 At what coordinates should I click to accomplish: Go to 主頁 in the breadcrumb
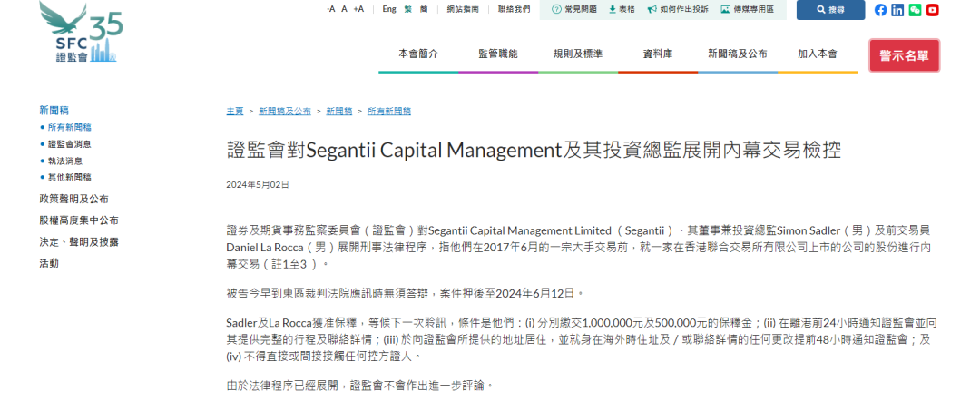pyautogui.click(x=235, y=112)
